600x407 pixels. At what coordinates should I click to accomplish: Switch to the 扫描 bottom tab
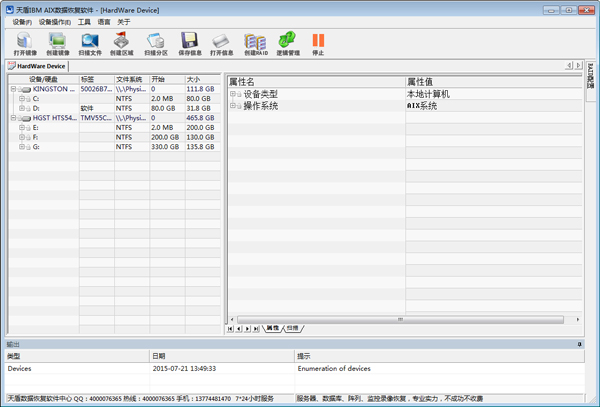[x=292, y=328]
